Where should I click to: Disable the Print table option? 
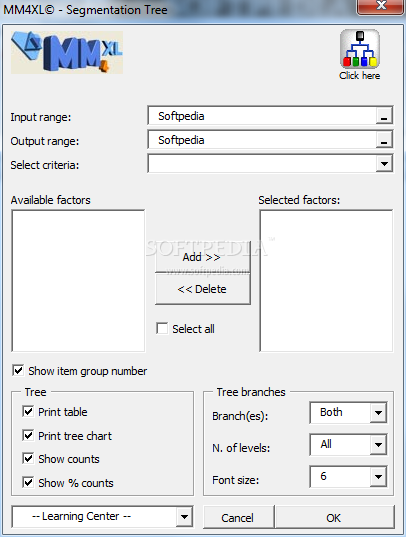[28, 411]
